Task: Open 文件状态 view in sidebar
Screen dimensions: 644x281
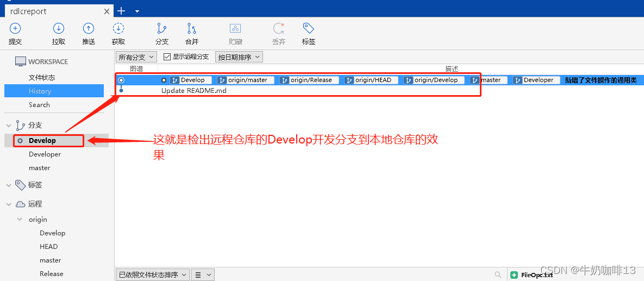Action: tap(42, 77)
